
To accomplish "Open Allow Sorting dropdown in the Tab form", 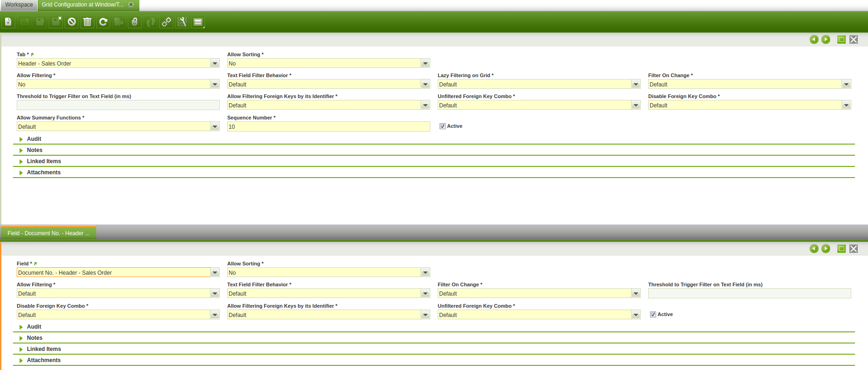I will [425, 63].
